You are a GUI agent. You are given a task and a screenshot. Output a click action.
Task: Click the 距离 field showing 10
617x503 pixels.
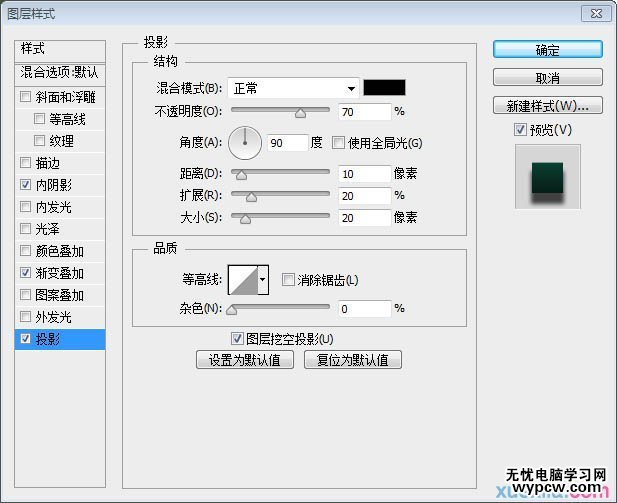[x=365, y=174]
